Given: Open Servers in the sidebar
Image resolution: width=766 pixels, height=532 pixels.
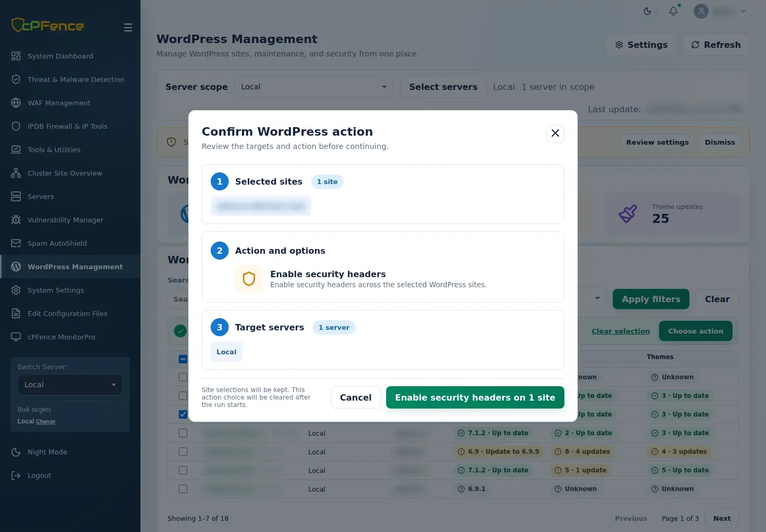Looking at the screenshot, I should click(70, 196).
